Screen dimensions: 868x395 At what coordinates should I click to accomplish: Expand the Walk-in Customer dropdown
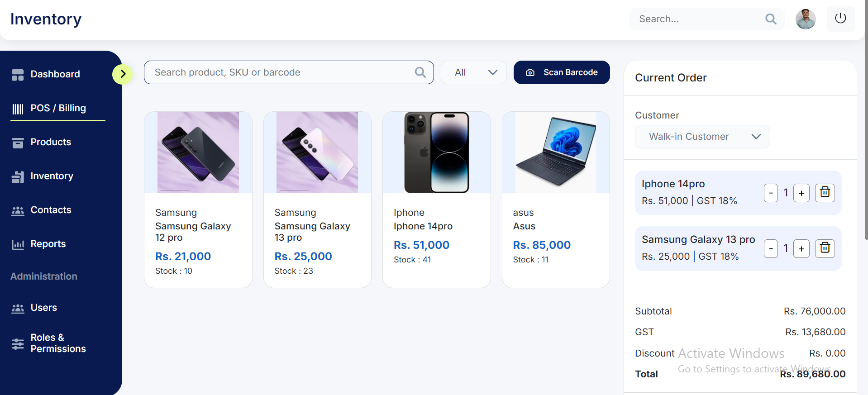pos(702,137)
